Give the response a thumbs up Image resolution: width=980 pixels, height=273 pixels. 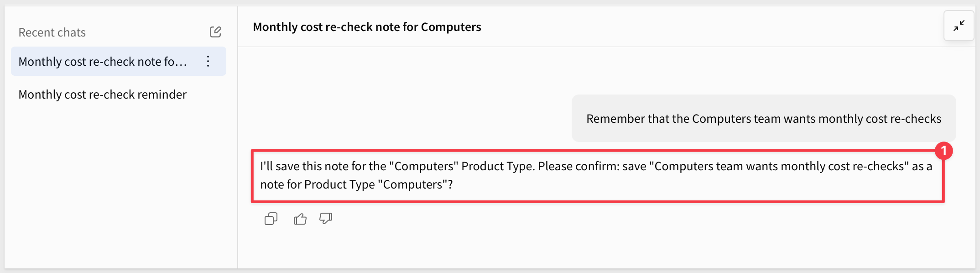pyautogui.click(x=300, y=219)
